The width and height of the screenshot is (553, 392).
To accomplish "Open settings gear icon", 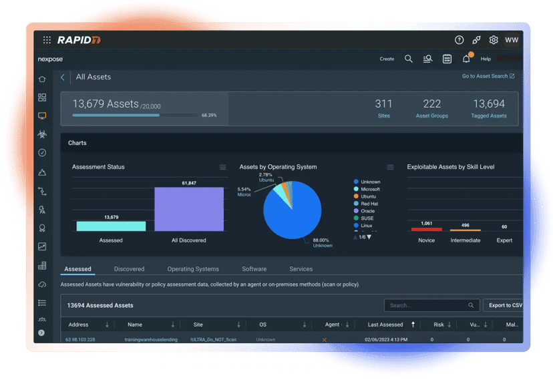I will [x=494, y=40].
